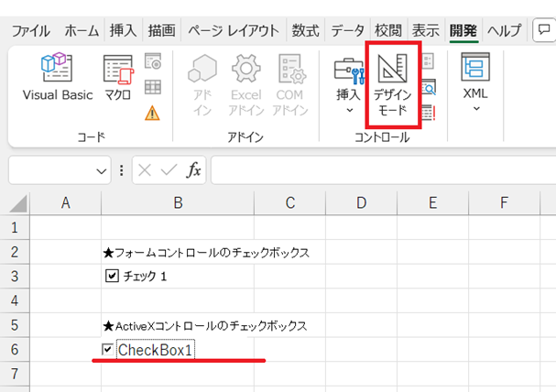The width and height of the screenshot is (556, 392).
Task: Click the insert function fx icon
Action: 194,170
